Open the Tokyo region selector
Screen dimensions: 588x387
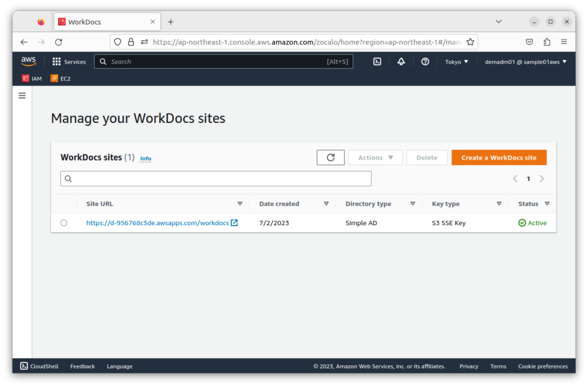[x=457, y=61]
